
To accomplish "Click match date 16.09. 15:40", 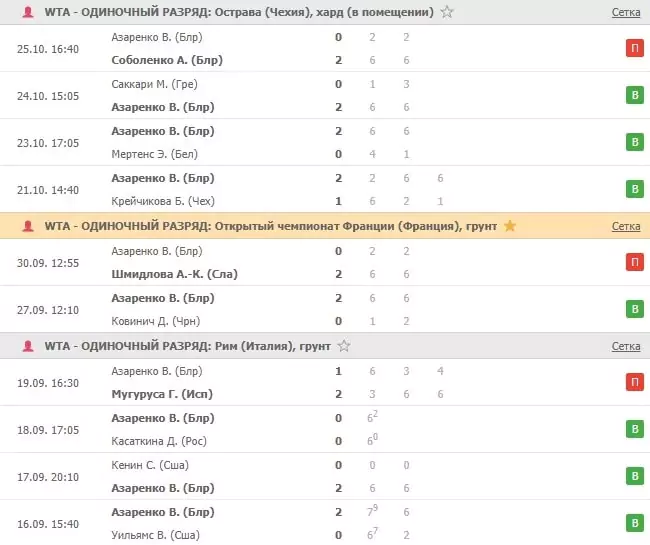I will (x=48, y=524).
